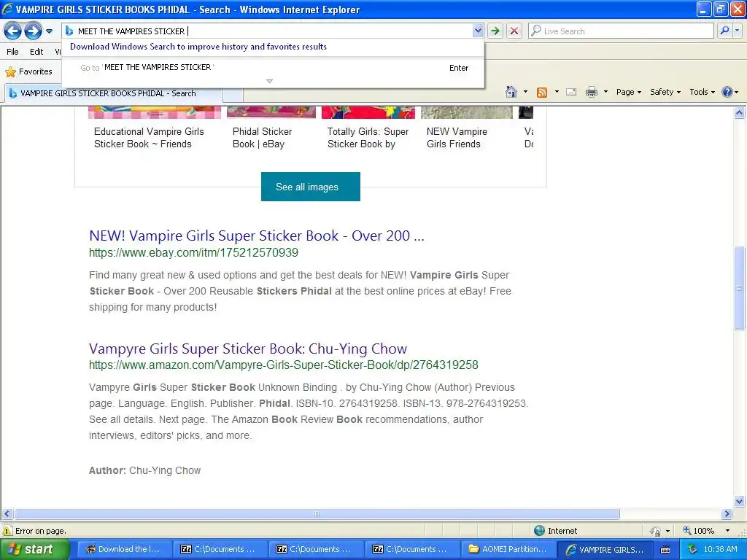Open the amazon.com Vampyre-Girls URL link
This screenshot has width=747, height=560.
(x=284, y=365)
